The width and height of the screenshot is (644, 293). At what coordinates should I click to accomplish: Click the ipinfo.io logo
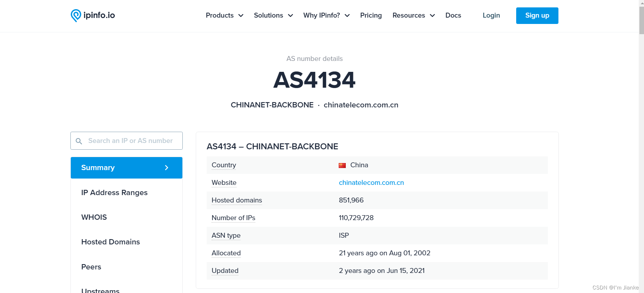93,15
